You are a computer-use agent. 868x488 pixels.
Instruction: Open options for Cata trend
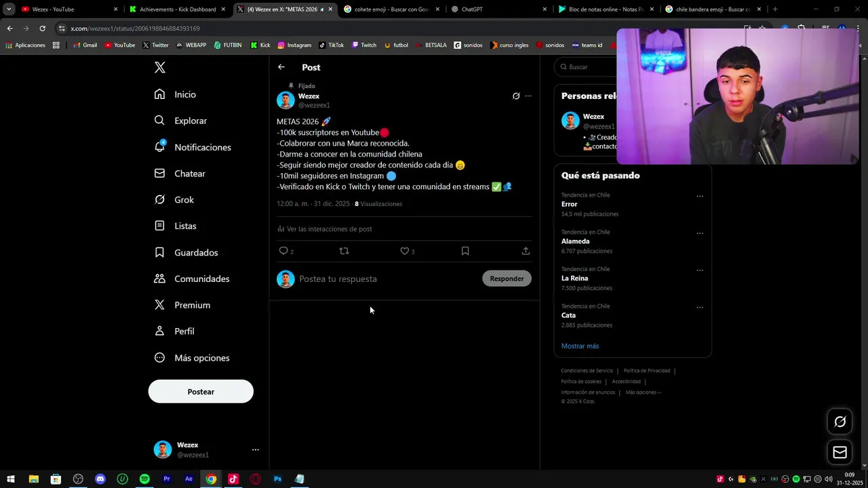click(700, 307)
